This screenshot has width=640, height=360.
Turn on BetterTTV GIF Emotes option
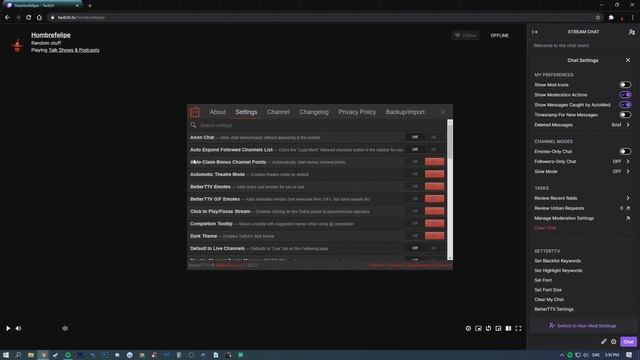(x=434, y=199)
